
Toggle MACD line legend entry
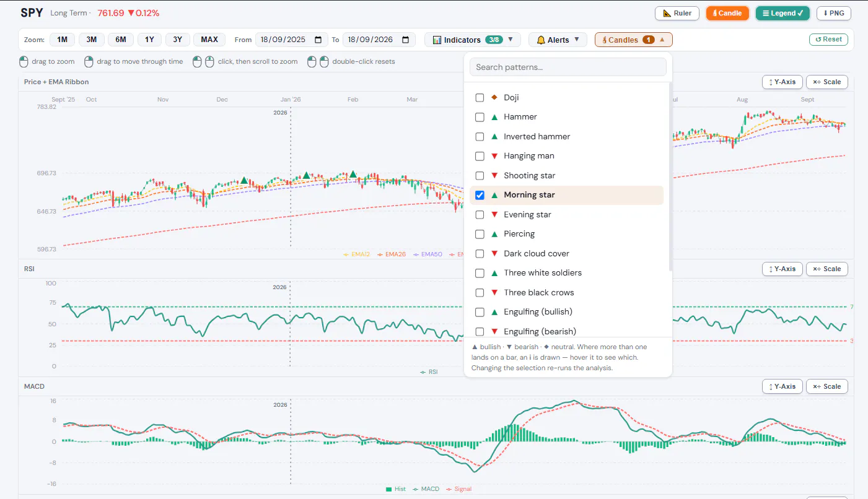426,489
